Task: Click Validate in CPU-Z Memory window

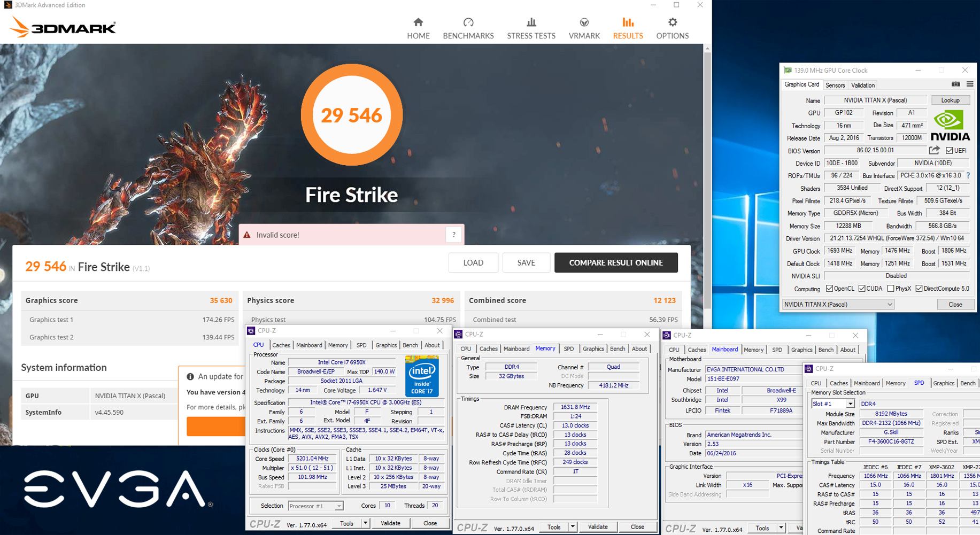Action: [x=597, y=527]
